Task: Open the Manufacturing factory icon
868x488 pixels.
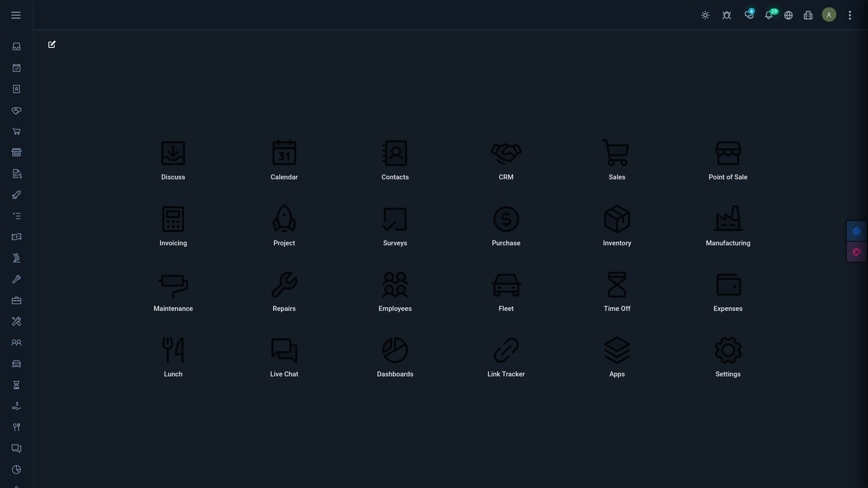Action: point(728,219)
